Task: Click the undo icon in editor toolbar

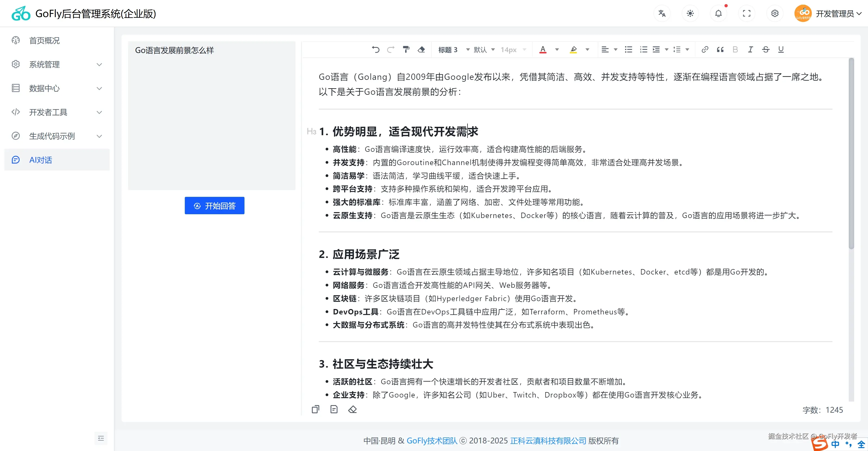Action: pyautogui.click(x=375, y=49)
